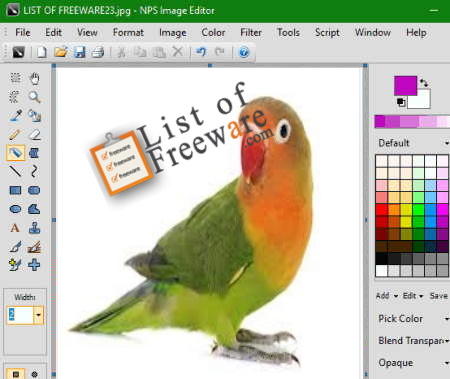Click the blue Help question mark icon
Image resolution: width=450 pixels, height=379 pixels.
[244, 52]
